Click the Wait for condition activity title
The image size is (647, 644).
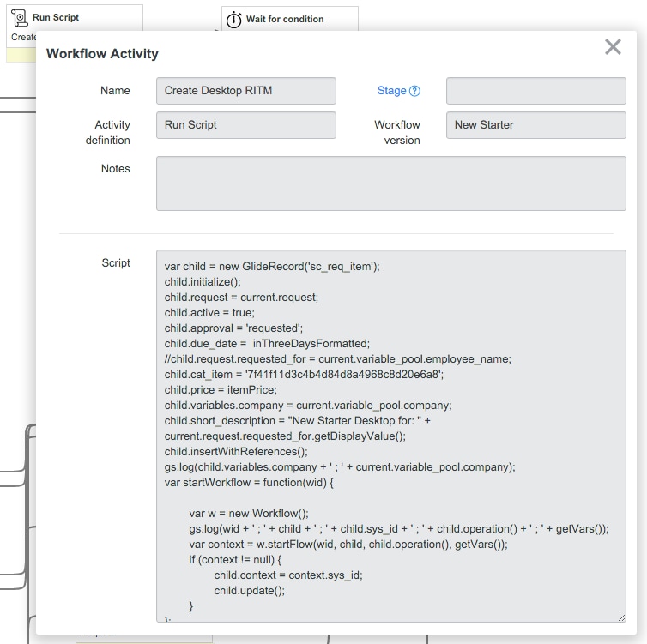click(285, 20)
